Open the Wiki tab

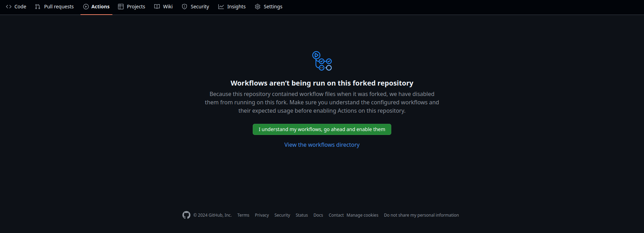(163, 7)
